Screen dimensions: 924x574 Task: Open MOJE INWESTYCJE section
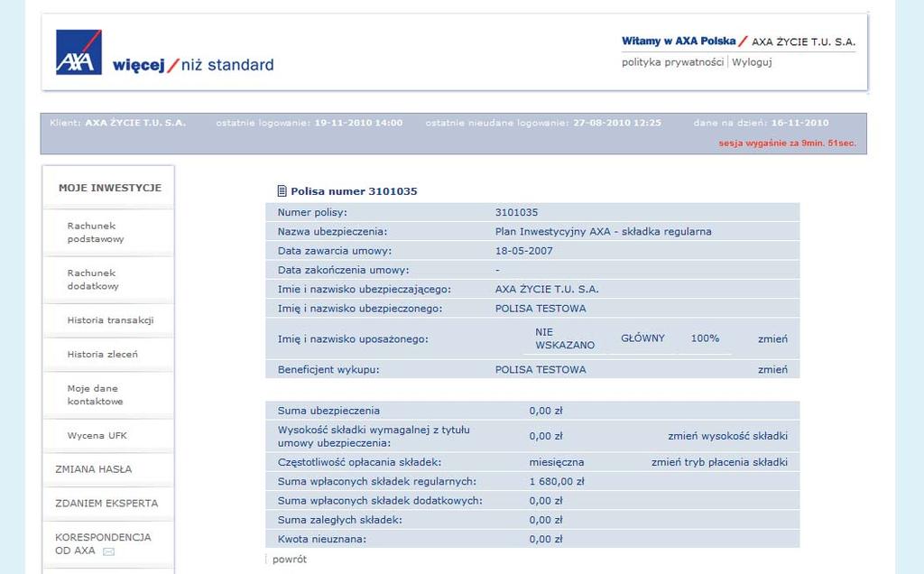(109, 188)
